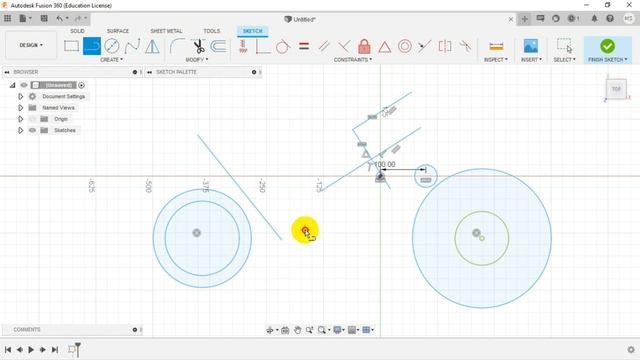Image resolution: width=640 pixels, height=360 pixels.
Task: Apply the Perpendicular constraint
Action: pos(344,46)
